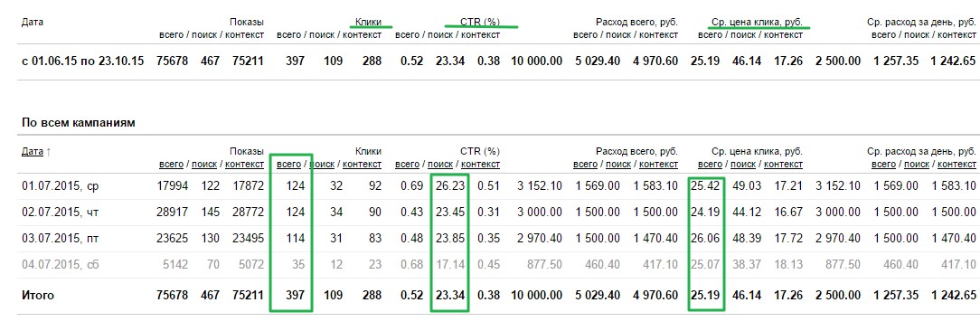Select the date row '01.07.2015, ср'

click(x=60, y=186)
